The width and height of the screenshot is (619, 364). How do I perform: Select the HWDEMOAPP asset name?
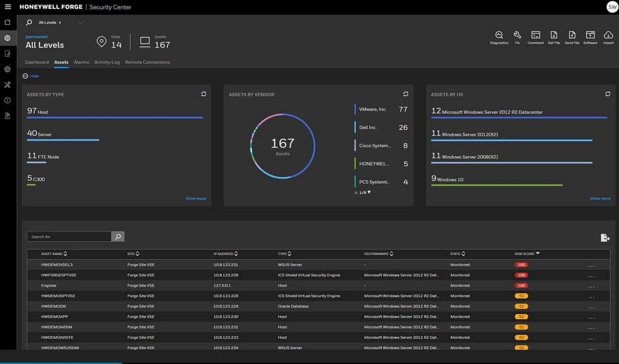click(x=55, y=317)
